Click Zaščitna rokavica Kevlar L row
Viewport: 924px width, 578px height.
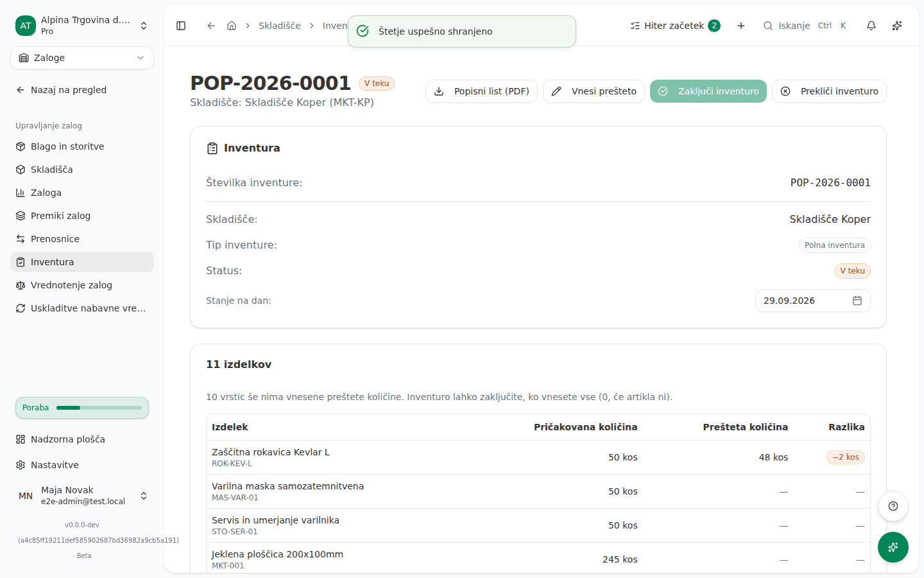[538, 457]
